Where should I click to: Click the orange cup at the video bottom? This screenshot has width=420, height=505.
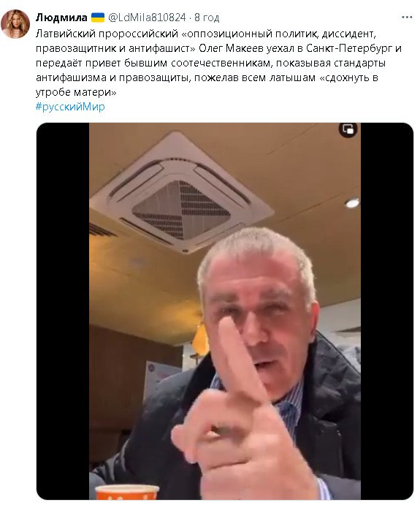coord(127,493)
